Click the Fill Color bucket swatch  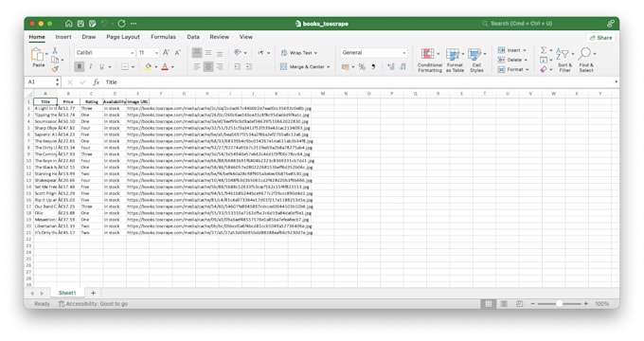pos(149,66)
